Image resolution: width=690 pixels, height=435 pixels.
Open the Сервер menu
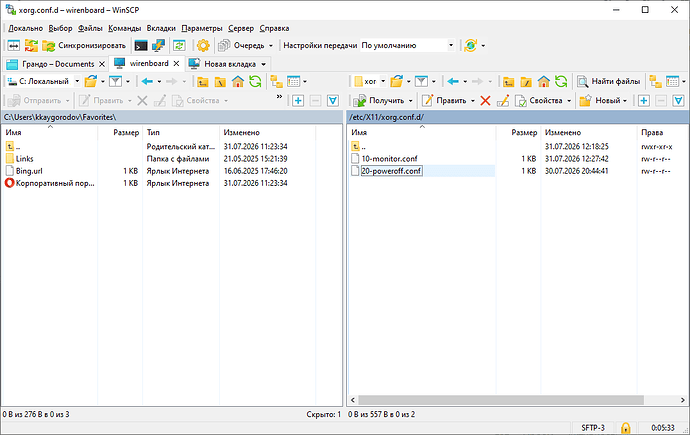(x=241, y=28)
